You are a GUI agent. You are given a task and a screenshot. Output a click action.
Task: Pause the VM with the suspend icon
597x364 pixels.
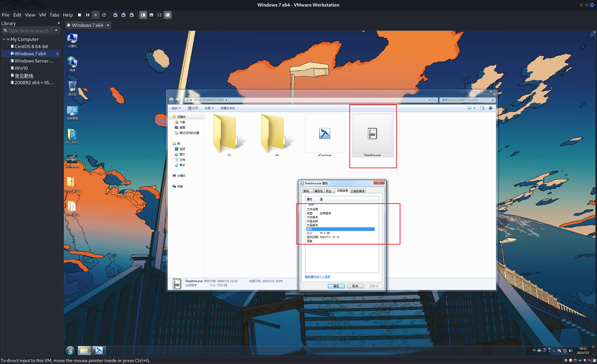pyautogui.click(x=88, y=15)
